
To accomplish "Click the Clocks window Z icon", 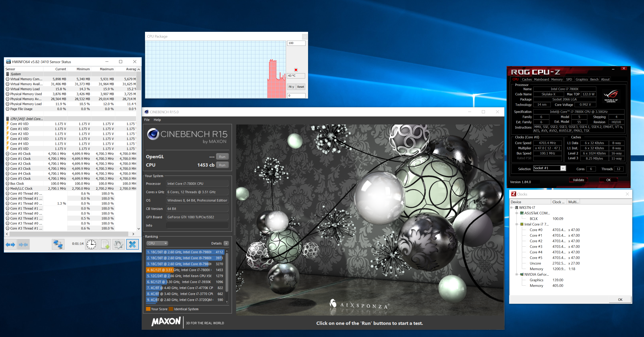I will coord(514,194).
